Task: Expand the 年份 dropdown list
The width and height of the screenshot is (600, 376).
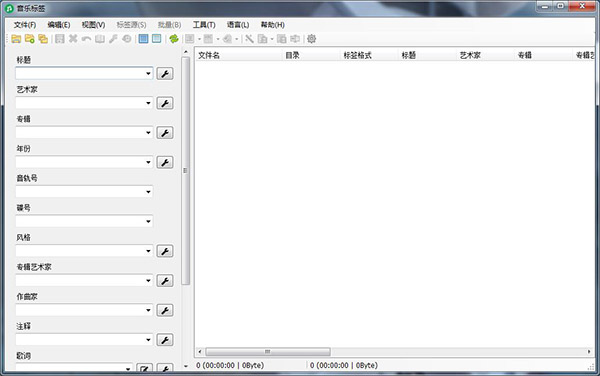Action: [148, 162]
